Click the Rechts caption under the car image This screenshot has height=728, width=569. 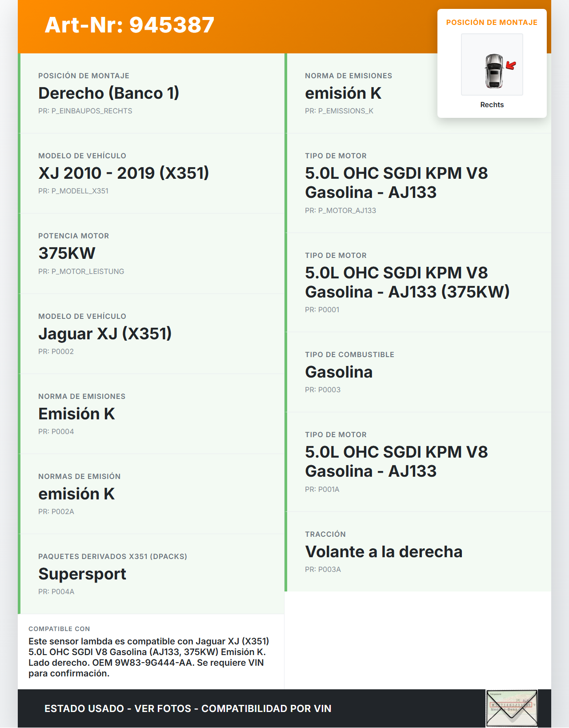(x=492, y=105)
